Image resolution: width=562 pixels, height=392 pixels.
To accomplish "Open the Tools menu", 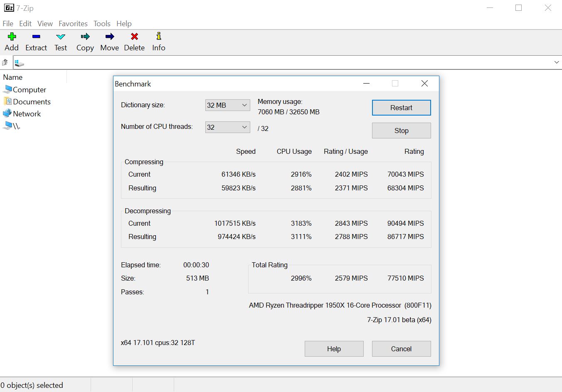I will [x=102, y=24].
